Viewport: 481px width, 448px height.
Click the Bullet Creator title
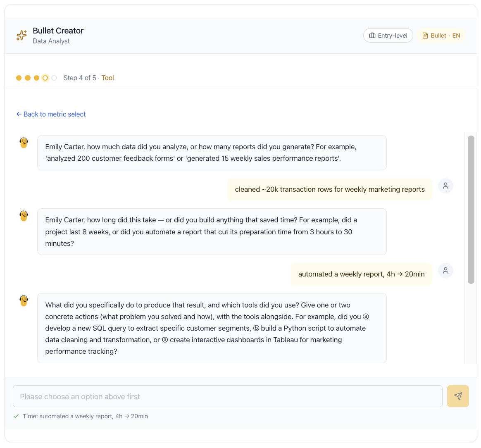pyautogui.click(x=58, y=31)
